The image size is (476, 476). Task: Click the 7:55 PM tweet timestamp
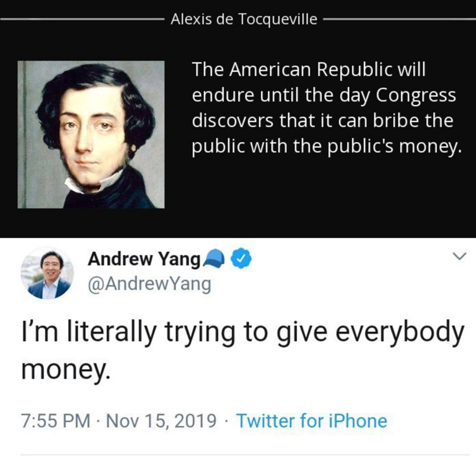56,421
